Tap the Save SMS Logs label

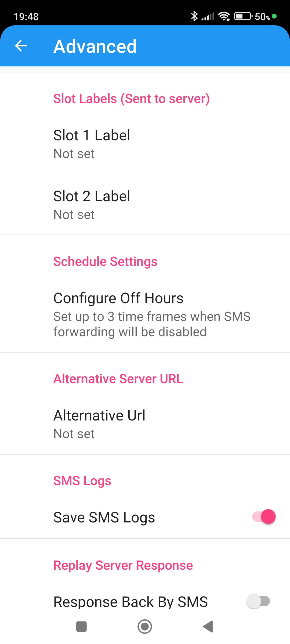(104, 517)
